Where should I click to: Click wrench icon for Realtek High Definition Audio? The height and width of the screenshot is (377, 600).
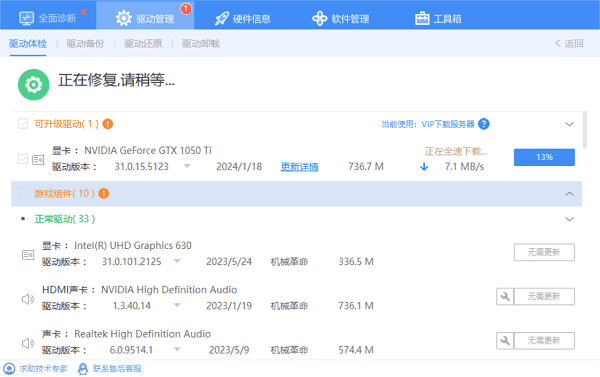505,341
